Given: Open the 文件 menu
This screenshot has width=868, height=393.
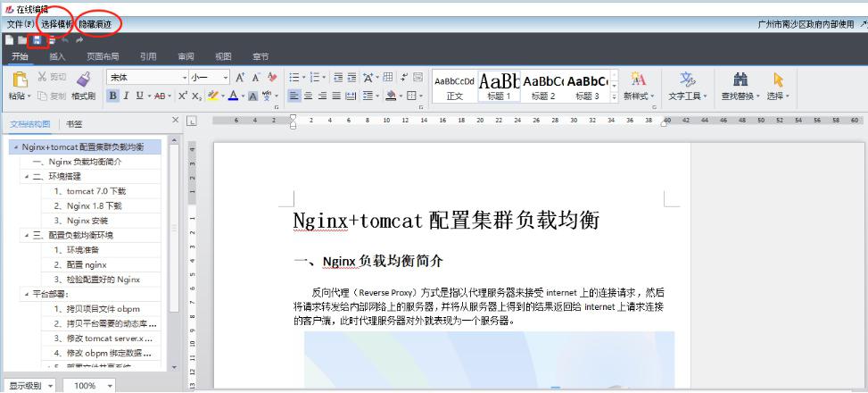Looking at the screenshot, I should [20, 24].
